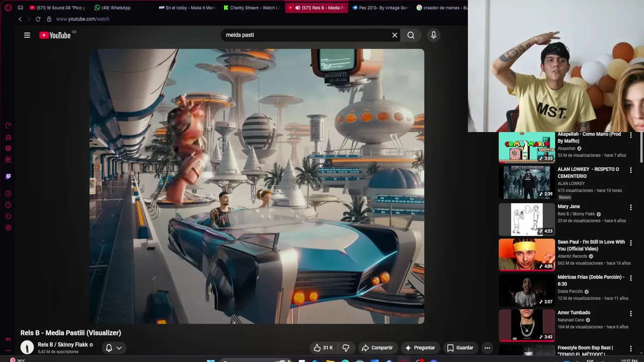Open the Twitch sidebar panel
The width and height of the screenshot is (644, 362).
(x=8, y=176)
